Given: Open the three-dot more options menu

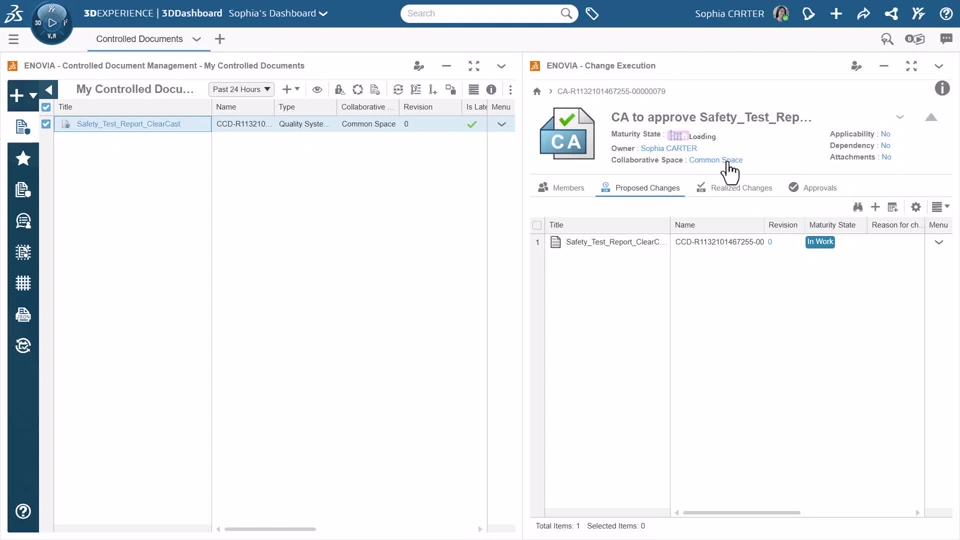Looking at the screenshot, I should [x=510, y=89].
